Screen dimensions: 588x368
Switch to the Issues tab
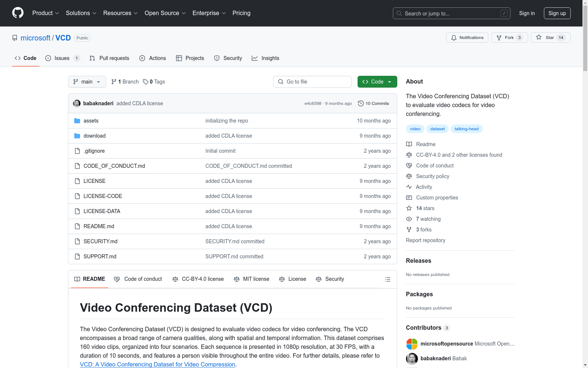(x=62, y=58)
